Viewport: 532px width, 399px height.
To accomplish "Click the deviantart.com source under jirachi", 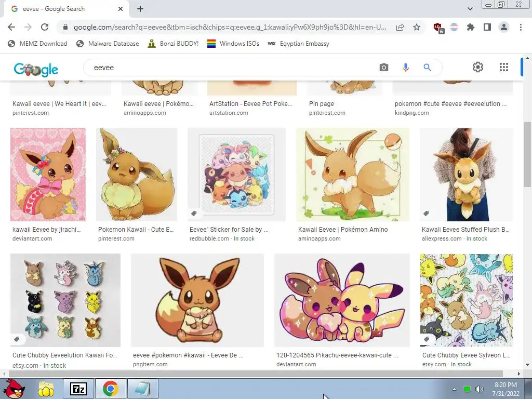I will pos(32,238).
